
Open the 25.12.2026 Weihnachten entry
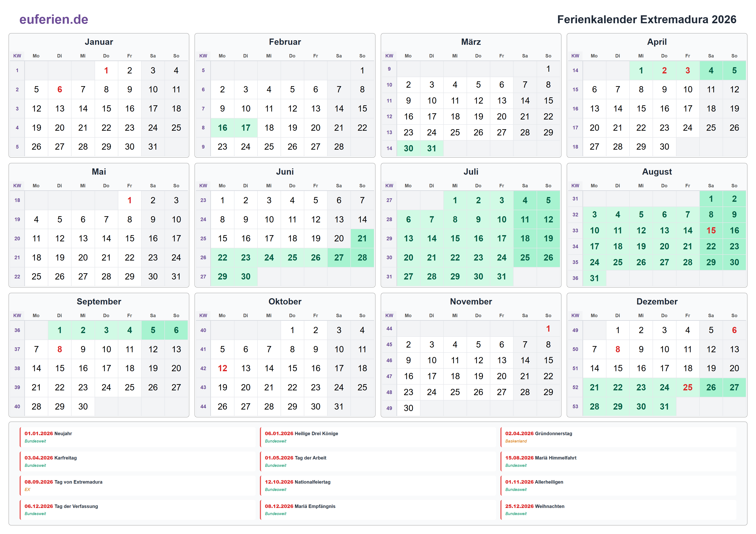pyautogui.click(x=618, y=510)
